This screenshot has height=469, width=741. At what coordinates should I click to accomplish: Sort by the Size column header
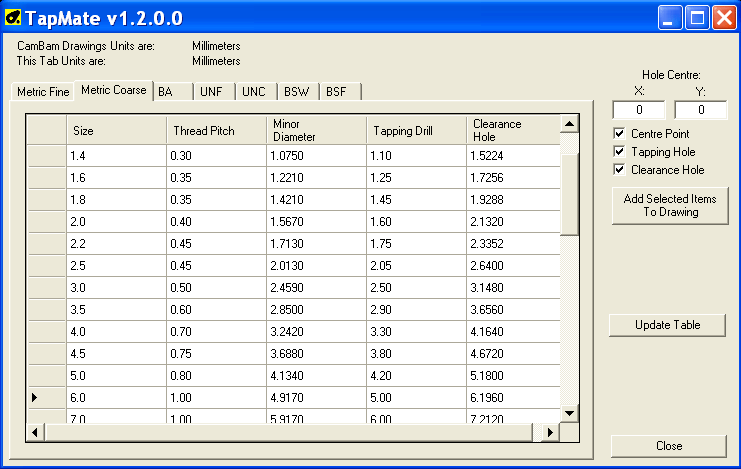(x=116, y=130)
